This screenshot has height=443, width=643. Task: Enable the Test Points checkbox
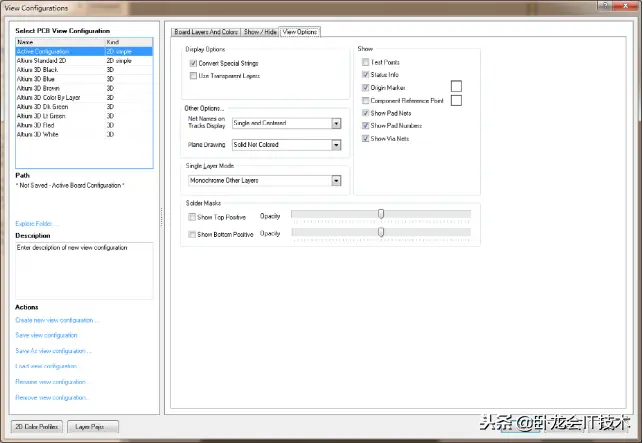366,62
